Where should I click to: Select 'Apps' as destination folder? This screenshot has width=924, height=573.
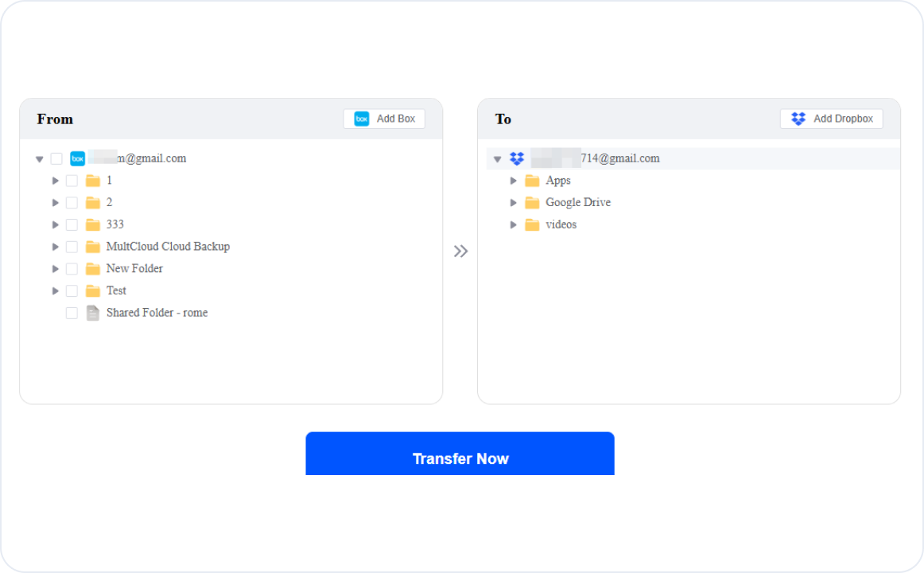558,181
